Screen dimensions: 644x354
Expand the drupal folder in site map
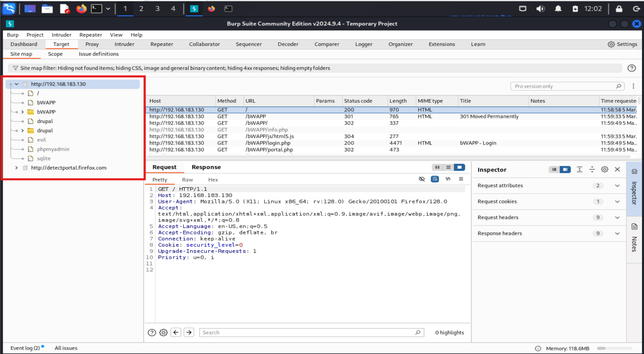coord(23,130)
